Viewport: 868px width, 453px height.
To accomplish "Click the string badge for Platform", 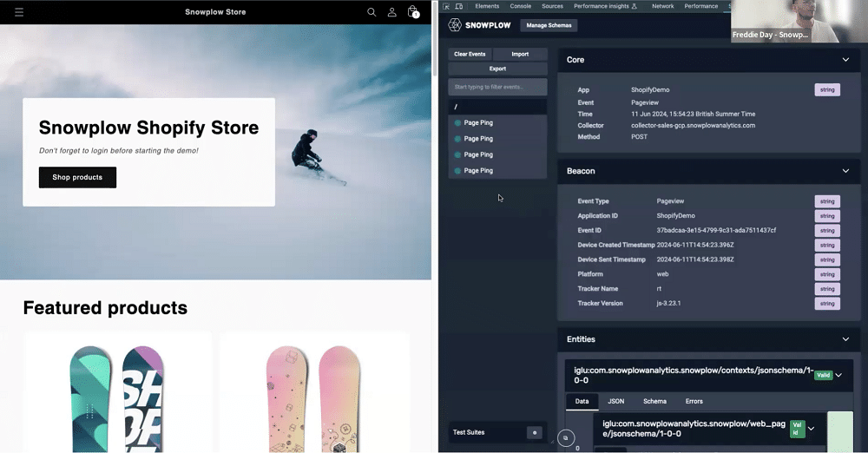I will (x=827, y=274).
